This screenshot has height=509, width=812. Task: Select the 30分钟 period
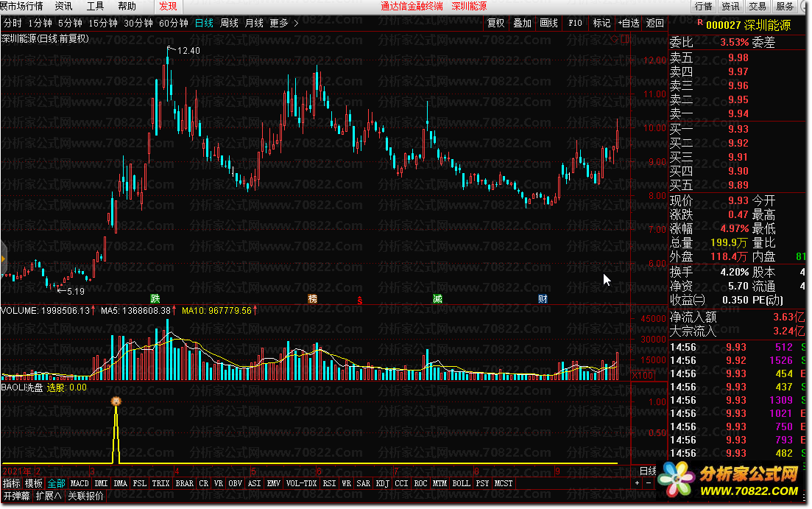[x=138, y=24]
